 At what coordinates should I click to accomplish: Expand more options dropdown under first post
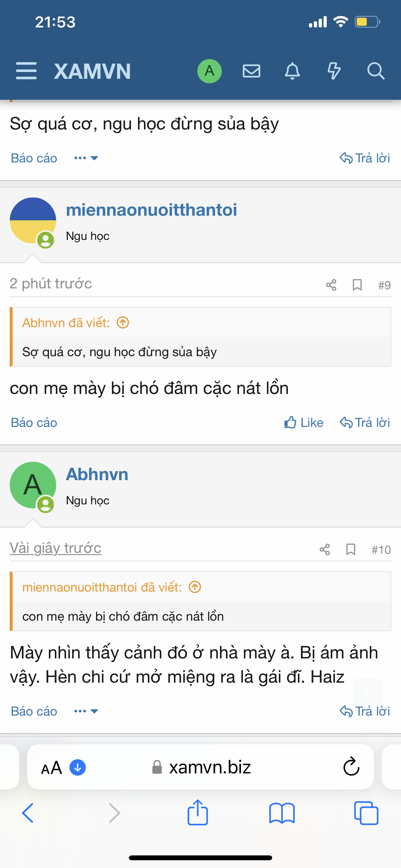click(86, 158)
